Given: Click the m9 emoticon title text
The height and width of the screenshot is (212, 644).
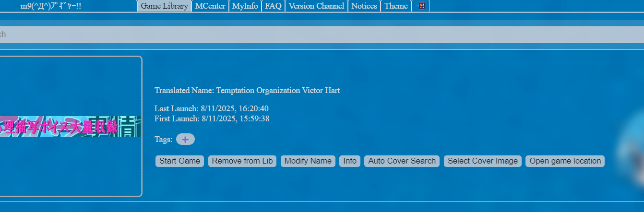Looking at the screenshot, I should (51, 6).
